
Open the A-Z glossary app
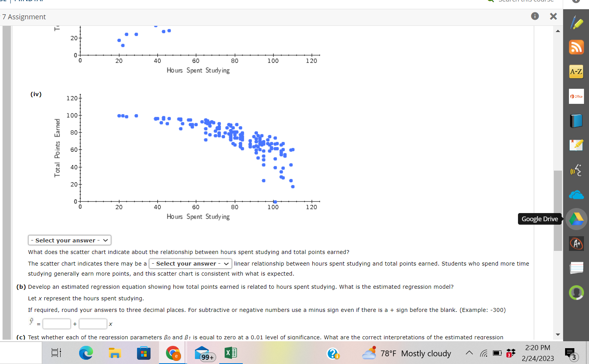(x=576, y=71)
